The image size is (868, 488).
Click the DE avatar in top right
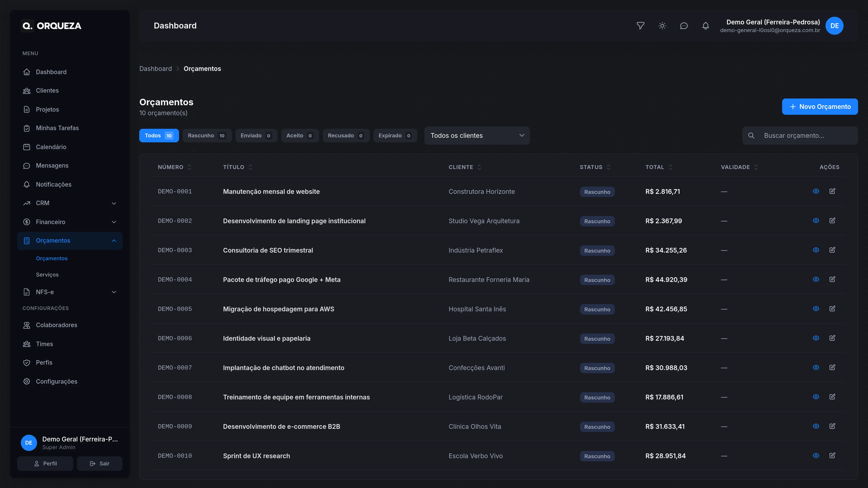[834, 26]
